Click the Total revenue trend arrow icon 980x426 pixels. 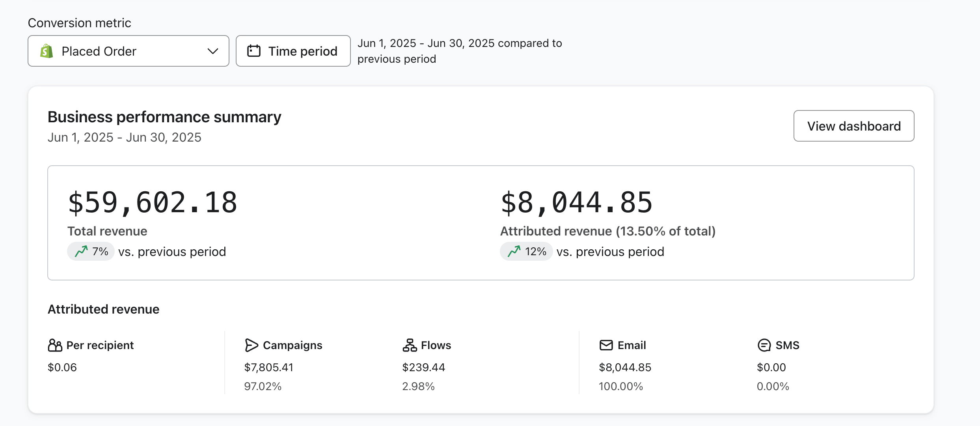click(x=81, y=251)
